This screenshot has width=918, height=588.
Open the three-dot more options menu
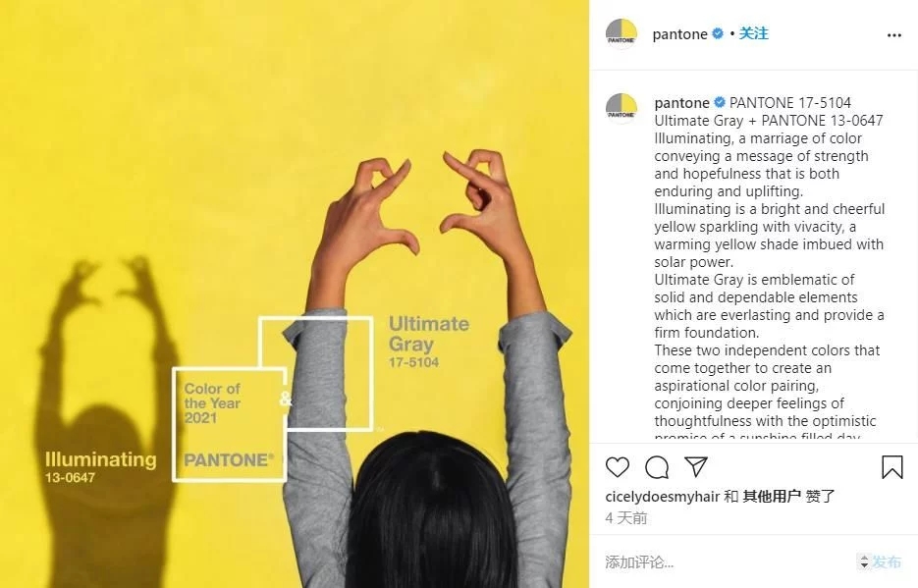894,35
